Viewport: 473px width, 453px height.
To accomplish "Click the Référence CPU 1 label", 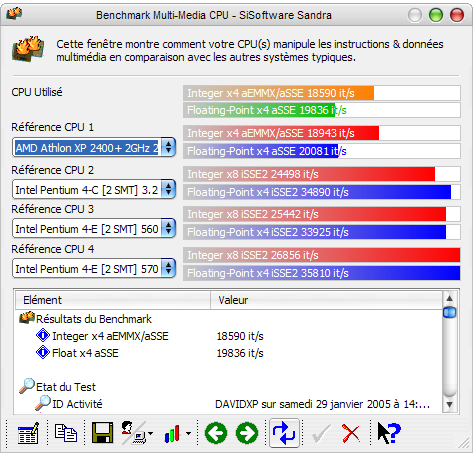I will [53, 127].
